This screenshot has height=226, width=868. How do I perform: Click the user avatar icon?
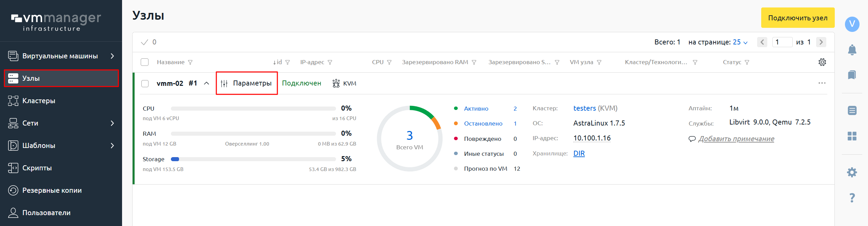pos(852,24)
